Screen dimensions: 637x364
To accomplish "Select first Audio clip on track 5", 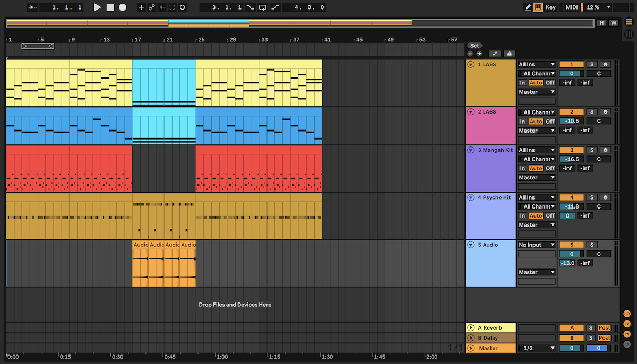I will [x=140, y=263].
